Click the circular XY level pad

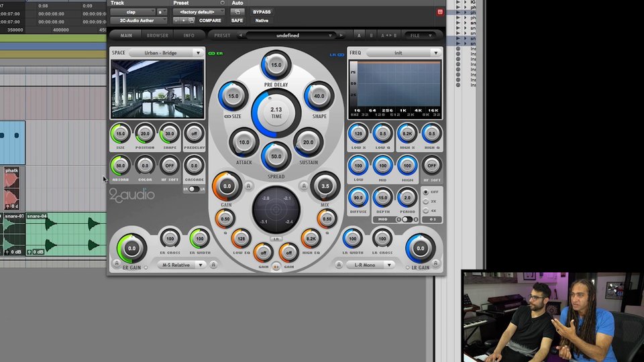(x=276, y=210)
